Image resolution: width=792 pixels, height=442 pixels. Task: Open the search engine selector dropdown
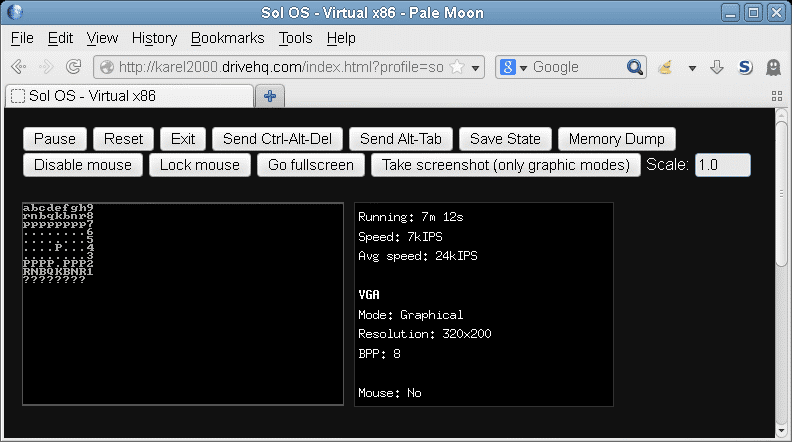pos(523,68)
